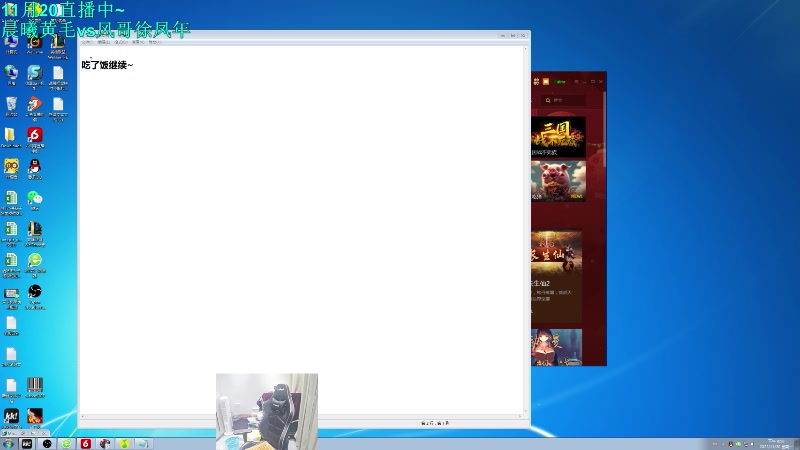Open the fourth menu in the text editor
800x450 pixels.
click(138, 42)
